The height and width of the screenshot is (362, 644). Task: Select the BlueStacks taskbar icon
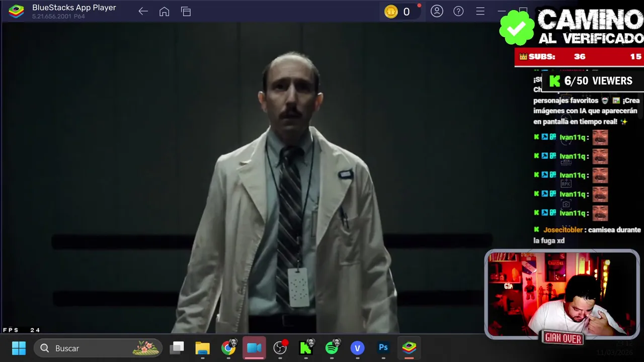(409, 348)
